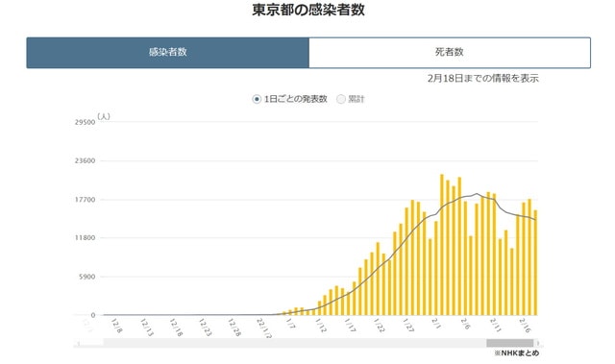Screen dimensions: 615x364
Task: Select the 累計 radio button
Action: 341,99
